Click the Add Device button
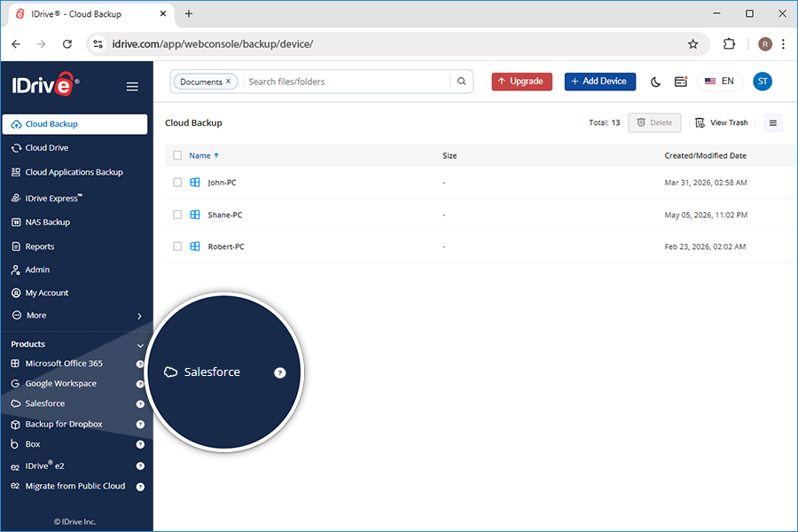 coord(599,82)
